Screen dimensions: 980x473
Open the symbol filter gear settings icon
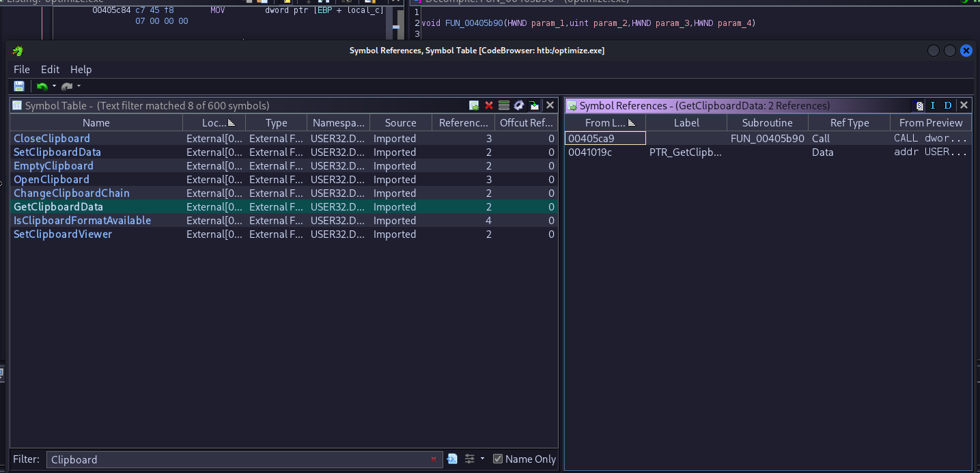pos(519,105)
